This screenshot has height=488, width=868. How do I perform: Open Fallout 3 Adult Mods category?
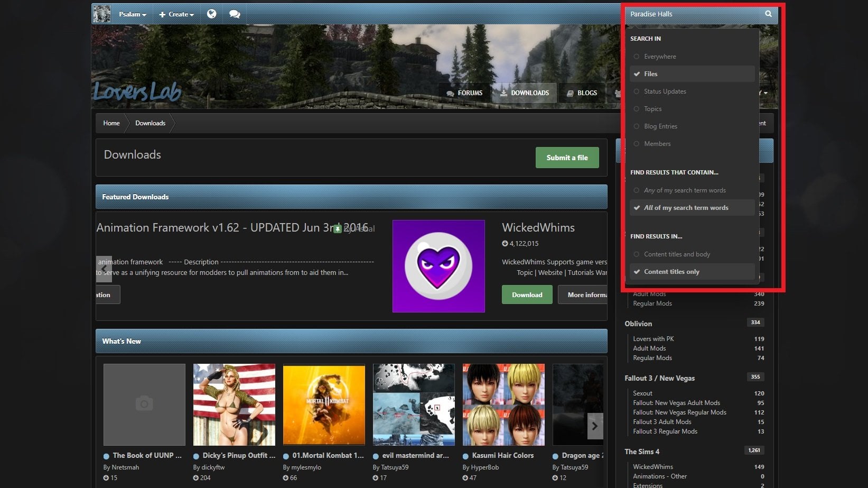tap(662, 422)
